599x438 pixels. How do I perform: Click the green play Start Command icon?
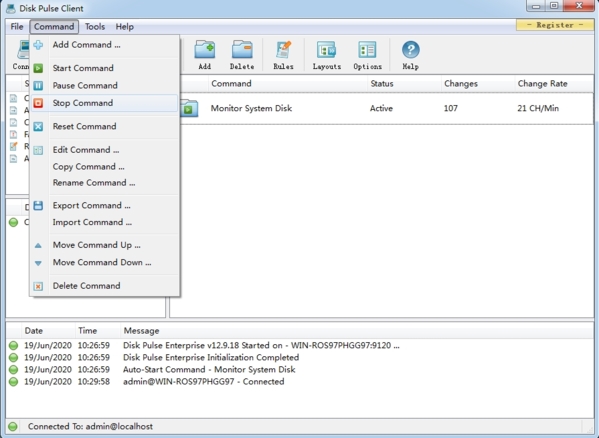pyautogui.click(x=38, y=68)
